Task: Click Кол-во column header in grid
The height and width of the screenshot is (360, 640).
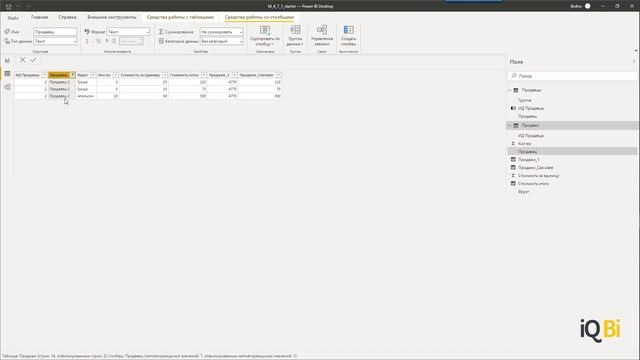Action: pos(104,75)
